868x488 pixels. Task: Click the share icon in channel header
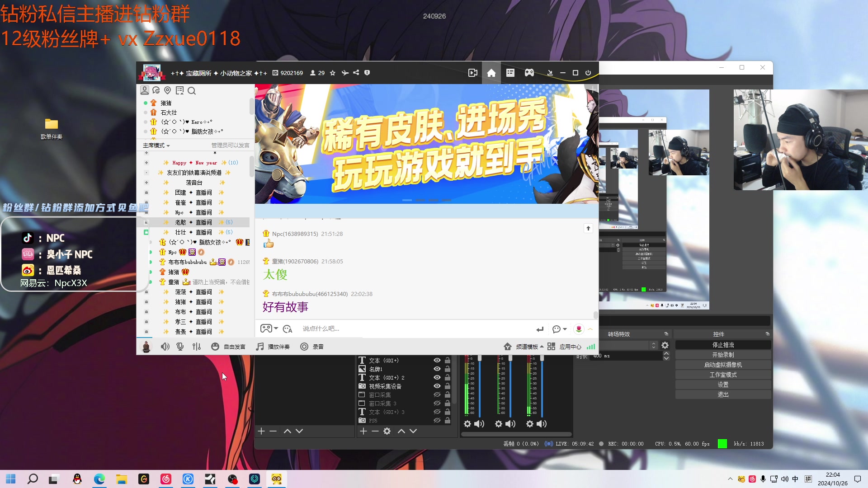click(356, 73)
